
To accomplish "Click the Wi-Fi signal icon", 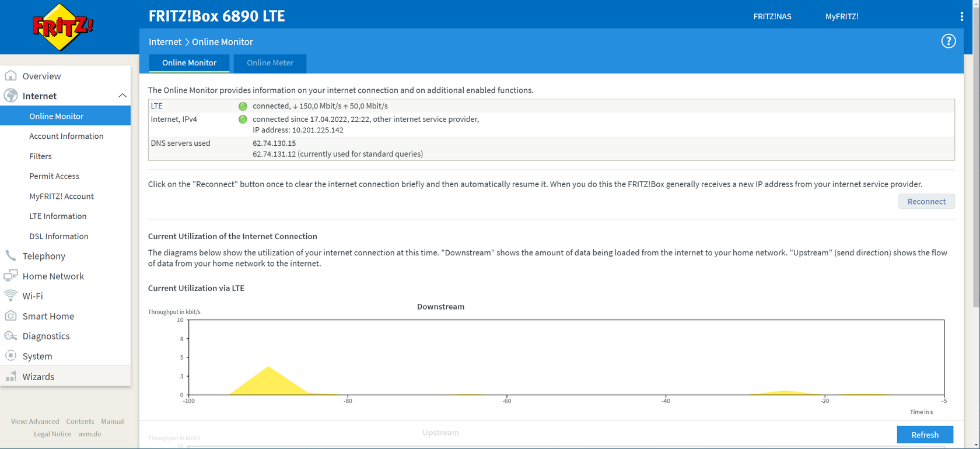I will 10,296.
